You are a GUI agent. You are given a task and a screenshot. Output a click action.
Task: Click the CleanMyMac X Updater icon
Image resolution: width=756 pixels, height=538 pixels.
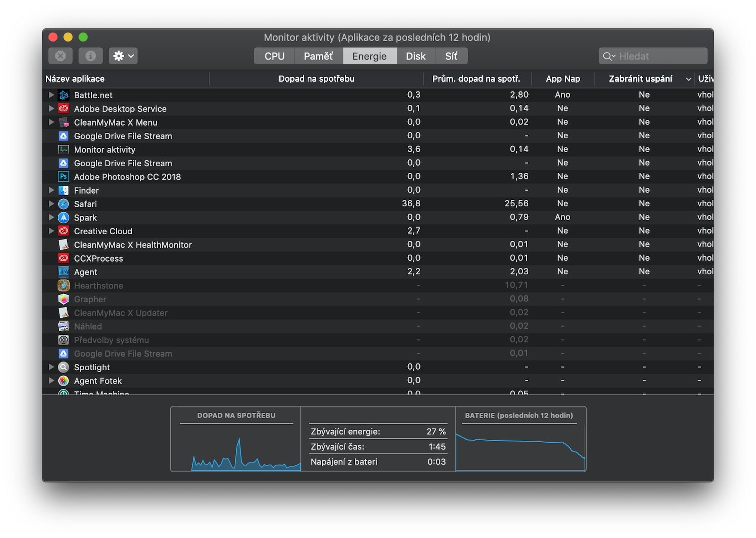(x=63, y=313)
